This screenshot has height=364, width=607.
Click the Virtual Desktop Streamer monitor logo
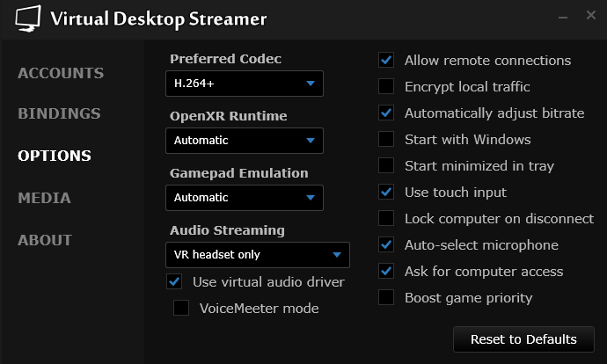click(x=28, y=18)
